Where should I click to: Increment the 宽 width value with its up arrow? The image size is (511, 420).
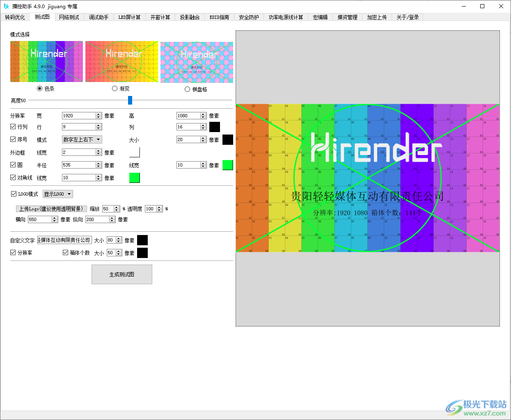coord(99,114)
